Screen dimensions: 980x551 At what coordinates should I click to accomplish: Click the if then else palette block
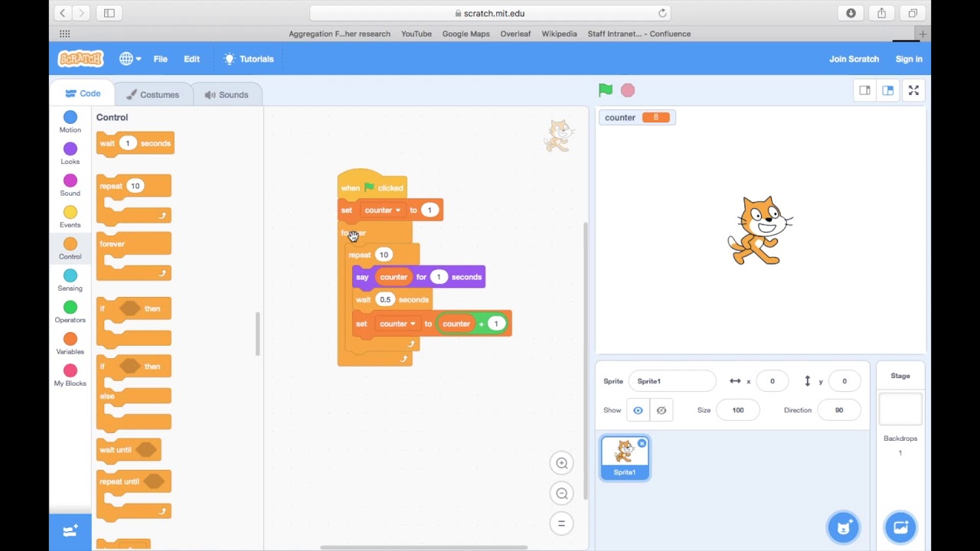pyautogui.click(x=133, y=393)
